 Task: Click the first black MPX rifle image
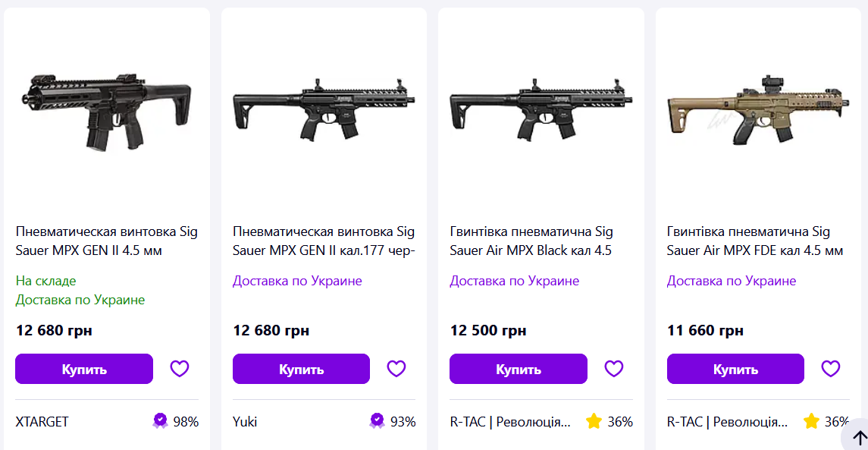[x=107, y=110]
